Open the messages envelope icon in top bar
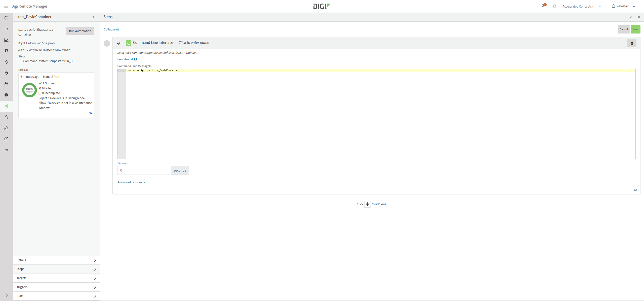Screen dimensions: 644x301 (554, 6)
